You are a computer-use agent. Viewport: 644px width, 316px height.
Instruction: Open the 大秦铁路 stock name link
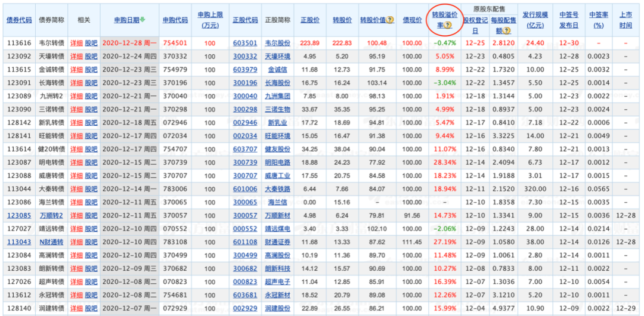click(x=278, y=189)
